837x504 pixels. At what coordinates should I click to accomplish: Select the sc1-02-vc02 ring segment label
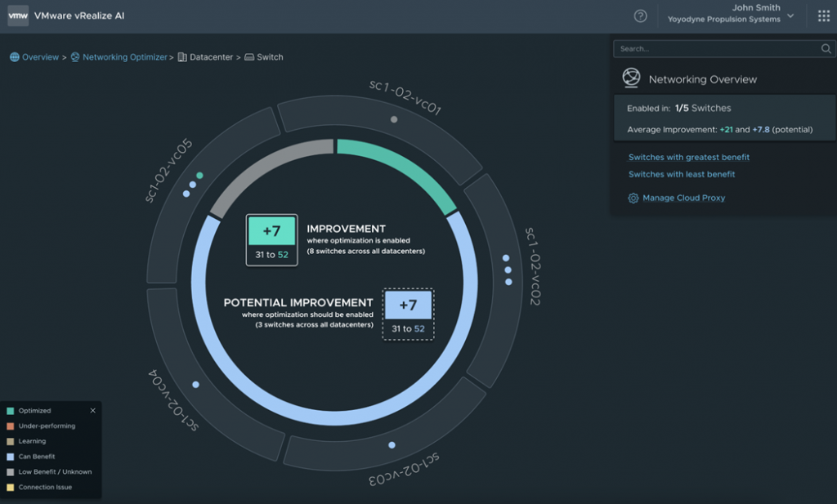533,266
